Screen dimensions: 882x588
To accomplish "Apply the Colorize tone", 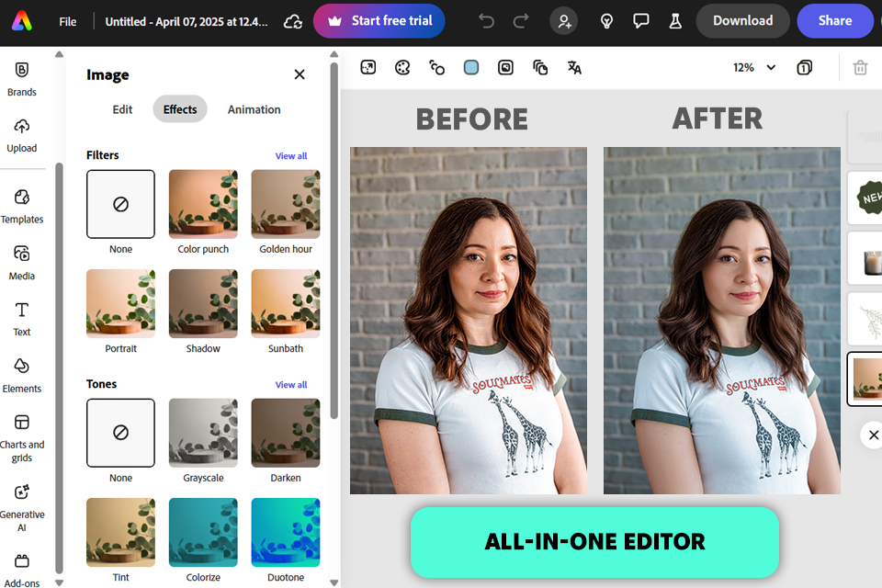I will (x=203, y=532).
